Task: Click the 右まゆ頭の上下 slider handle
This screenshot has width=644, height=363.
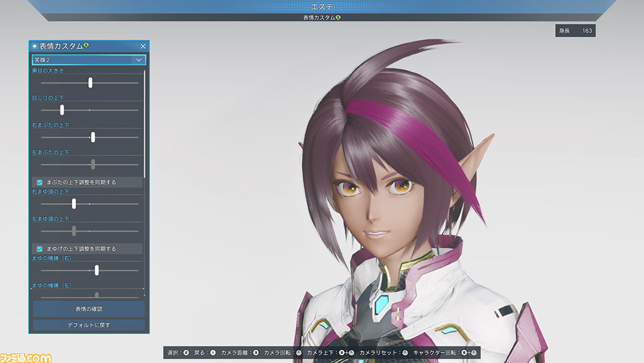Action: 74,204
